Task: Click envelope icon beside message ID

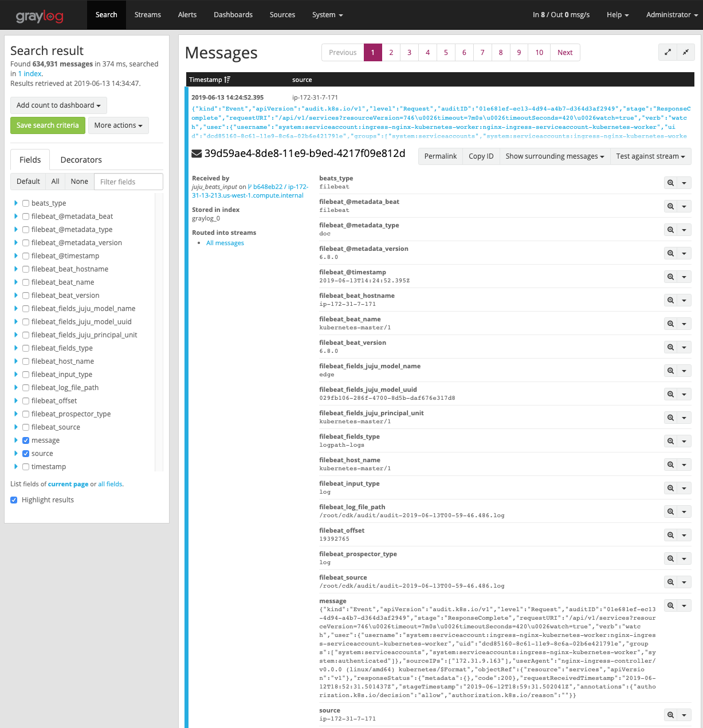Action: (x=197, y=154)
